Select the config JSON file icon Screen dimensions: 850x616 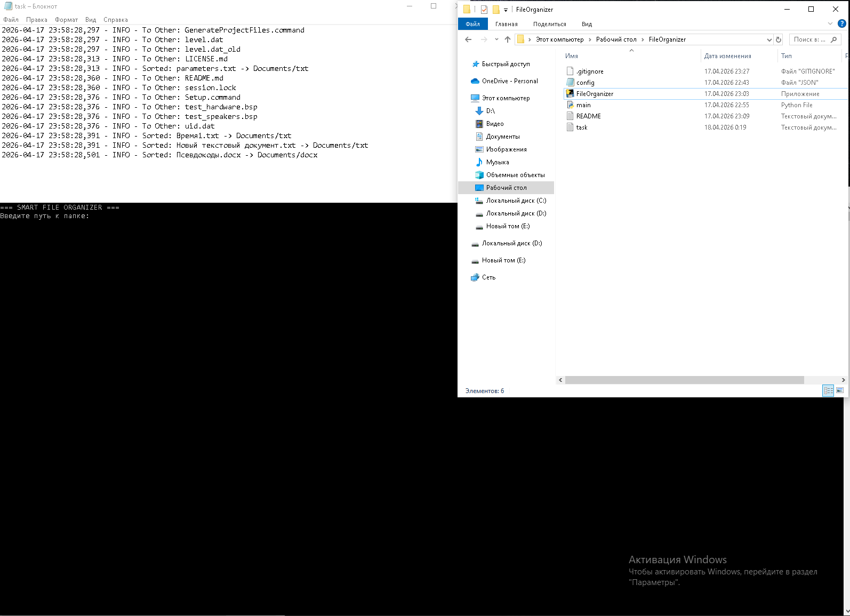(x=570, y=83)
